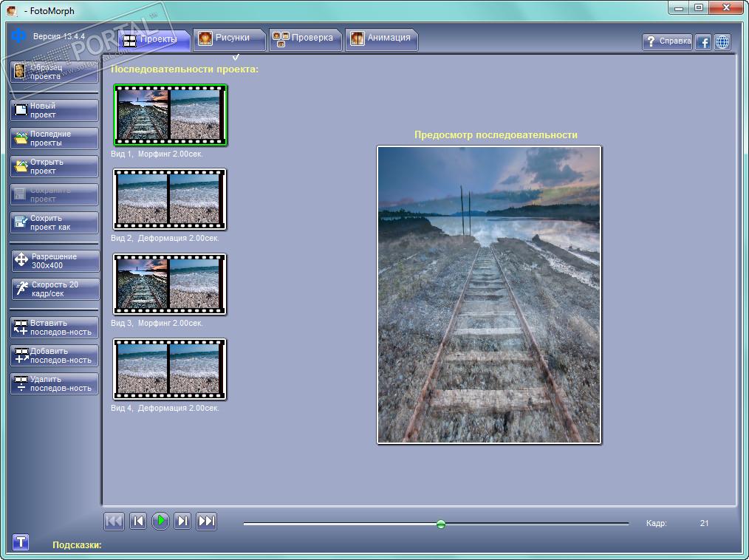Click heading Последовательности проекта:
749x560 pixels.
click(x=185, y=69)
